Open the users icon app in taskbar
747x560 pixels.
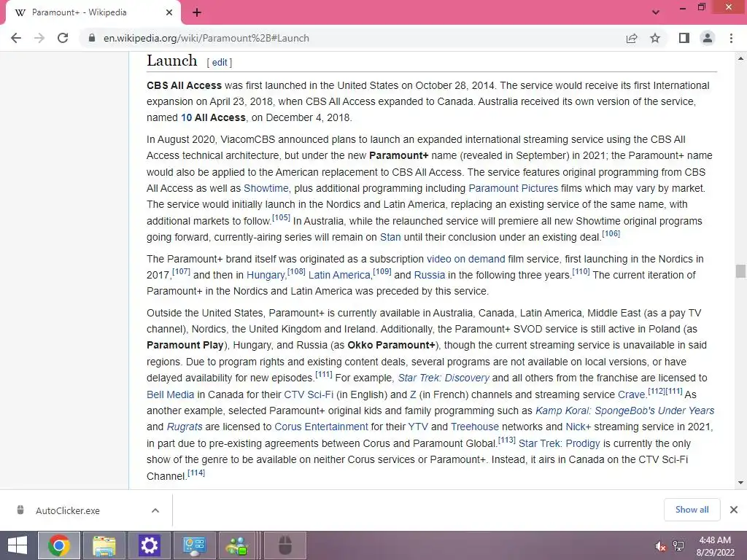coord(237,545)
